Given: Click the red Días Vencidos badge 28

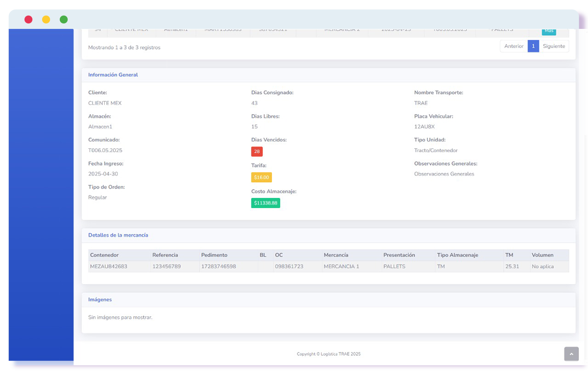Looking at the screenshot, I should [x=257, y=151].
